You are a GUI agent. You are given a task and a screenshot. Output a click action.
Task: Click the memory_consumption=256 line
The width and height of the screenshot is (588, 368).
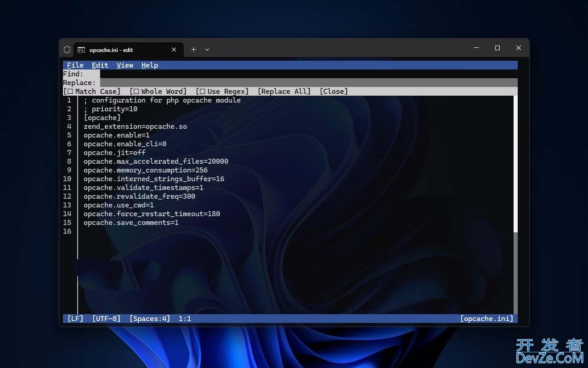146,170
